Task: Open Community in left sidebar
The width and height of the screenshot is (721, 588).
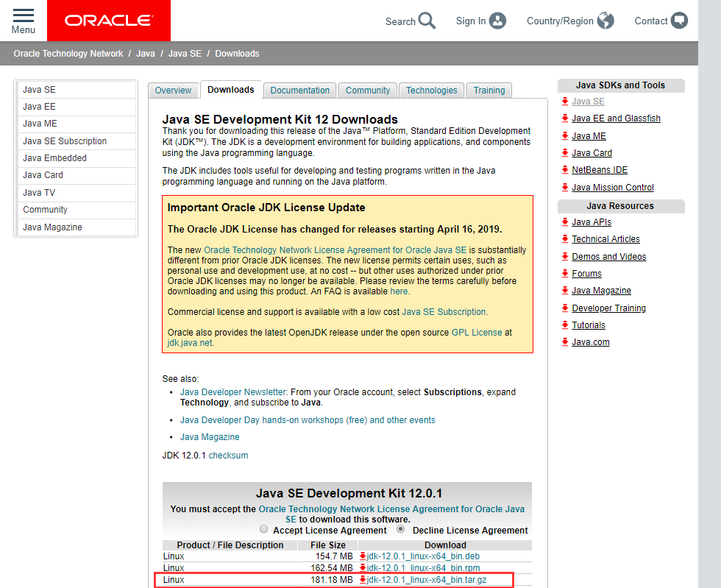Action: [x=77, y=210]
